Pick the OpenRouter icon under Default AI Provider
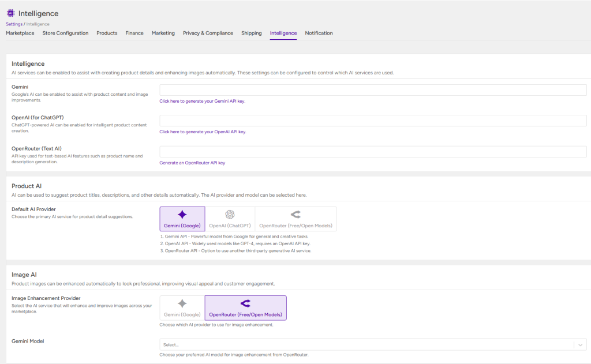 click(296, 215)
